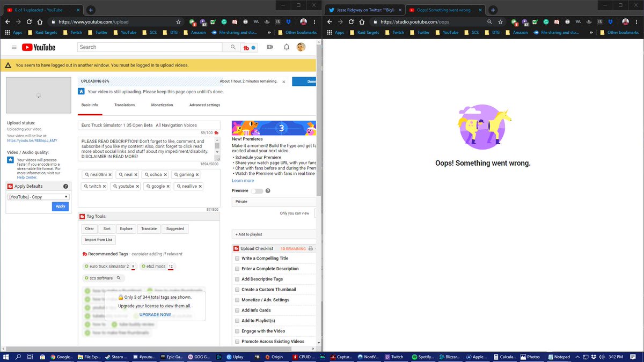Screen dimensions: 644x362
Task: Click the create video camera icon
Action: (270, 47)
